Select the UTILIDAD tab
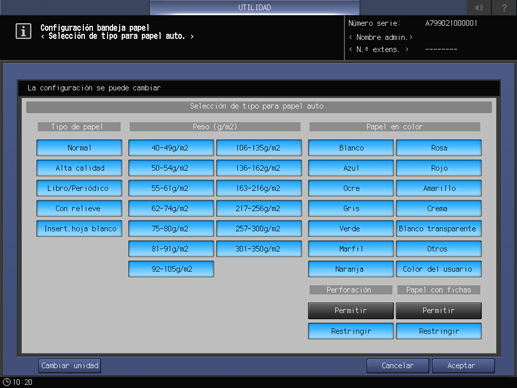517x388 pixels. (255, 7)
